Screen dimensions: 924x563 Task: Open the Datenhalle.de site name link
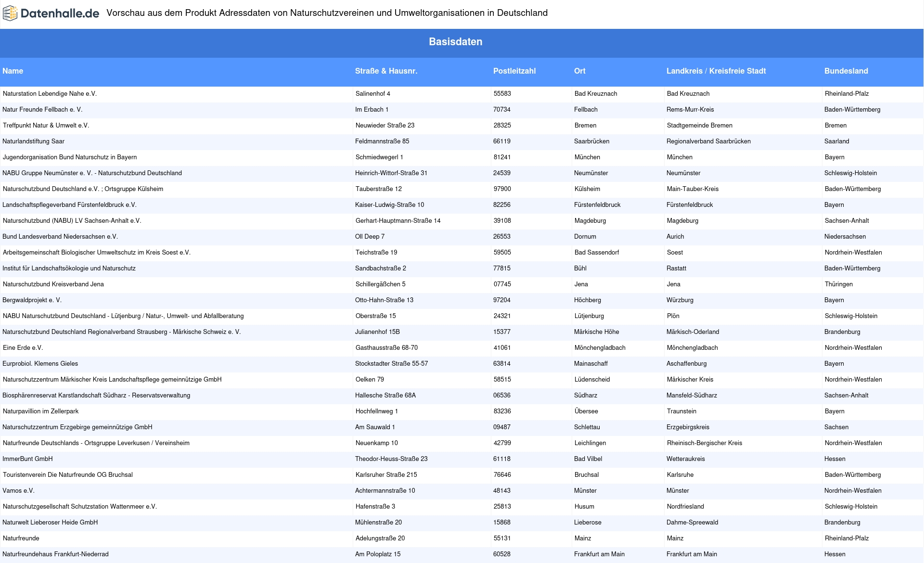pyautogui.click(x=60, y=13)
